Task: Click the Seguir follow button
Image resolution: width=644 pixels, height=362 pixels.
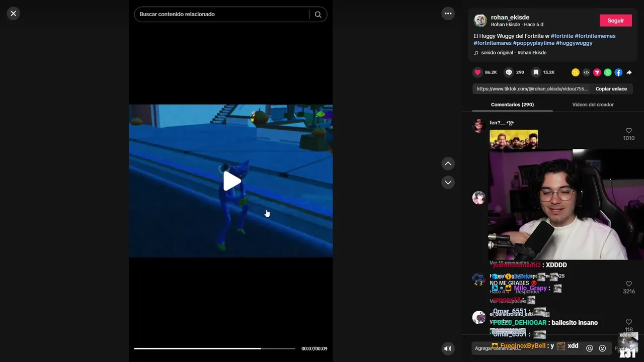Action: [x=615, y=21]
